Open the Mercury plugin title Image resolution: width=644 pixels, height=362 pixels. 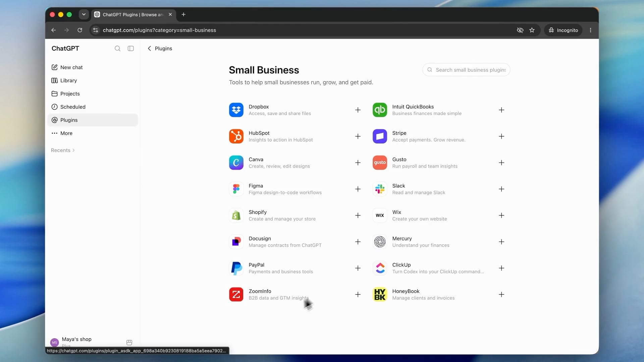pos(402,239)
